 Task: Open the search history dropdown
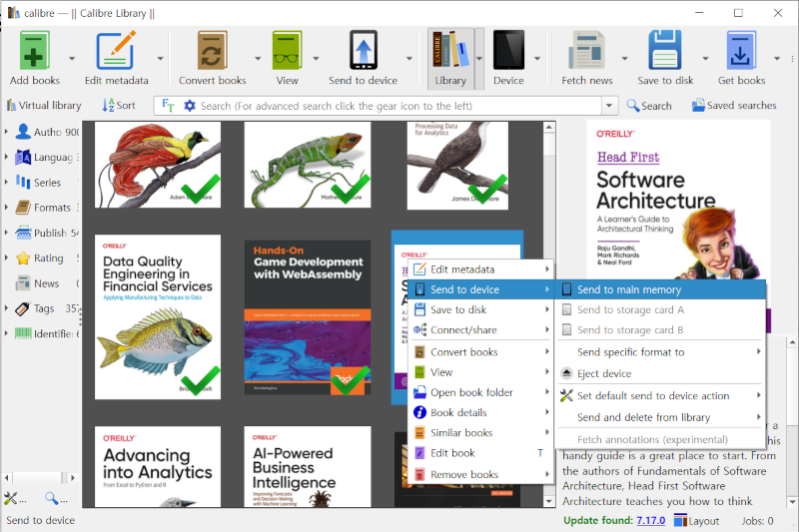click(x=609, y=106)
